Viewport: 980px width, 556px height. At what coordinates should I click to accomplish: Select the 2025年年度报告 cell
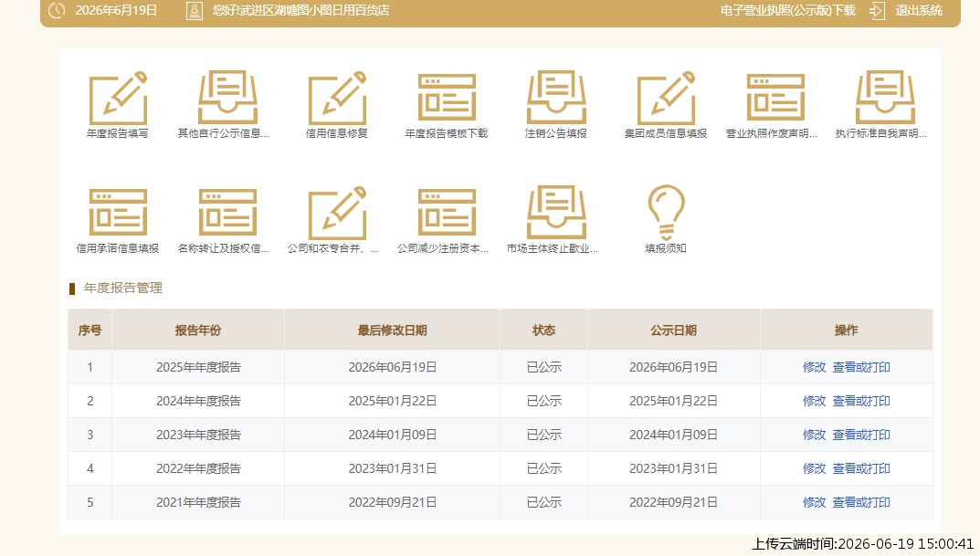(x=198, y=367)
